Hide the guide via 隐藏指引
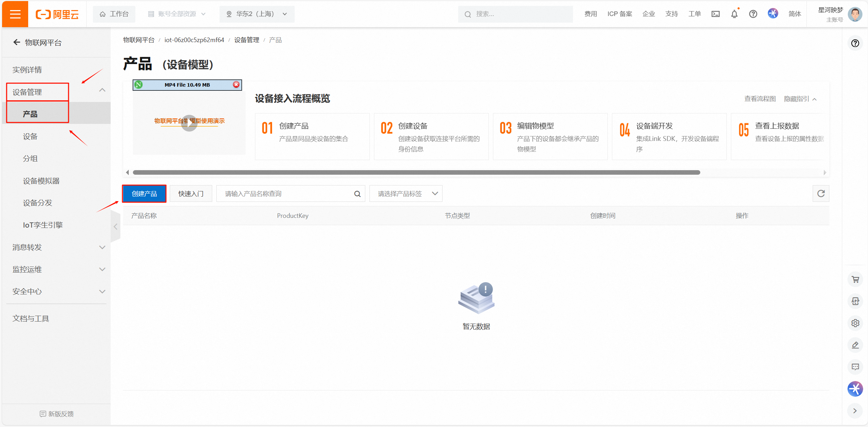868x427 pixels. pyautogui.click(x=797, y=99)
